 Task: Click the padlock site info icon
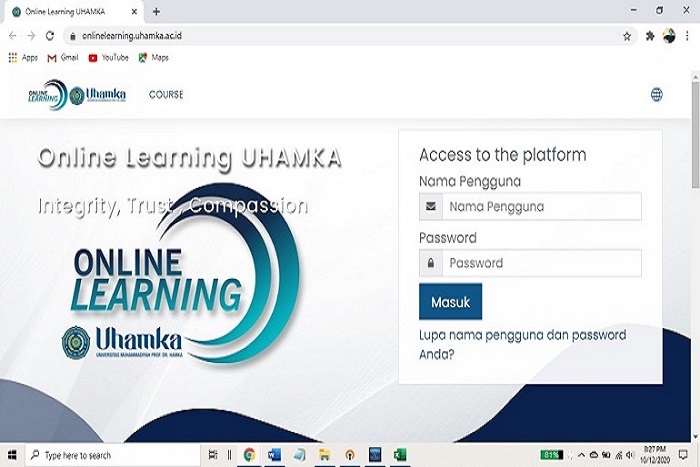pyautogui.click(x=73, y=36)
